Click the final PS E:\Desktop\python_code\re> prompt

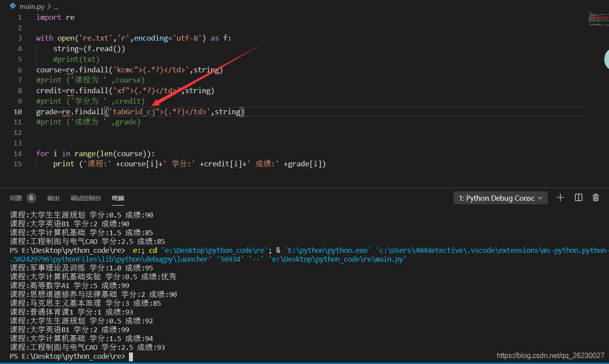68,356
